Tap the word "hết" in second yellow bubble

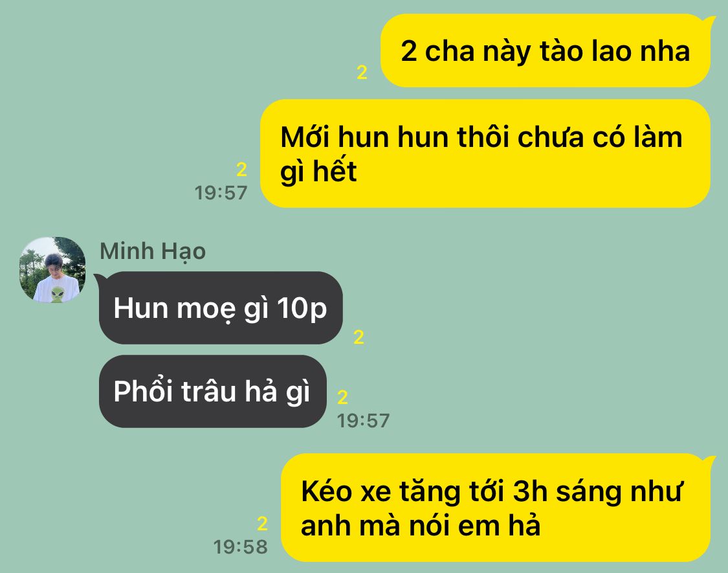coord(335,170)
